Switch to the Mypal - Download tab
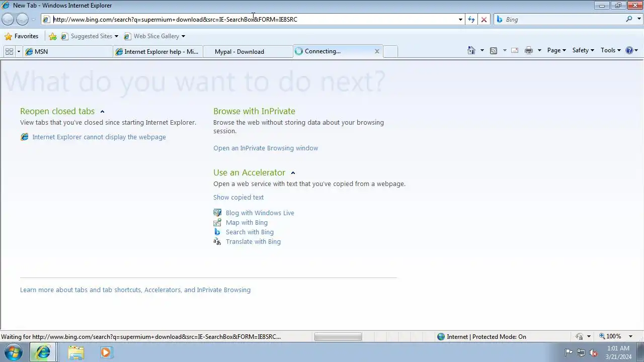 248,51
